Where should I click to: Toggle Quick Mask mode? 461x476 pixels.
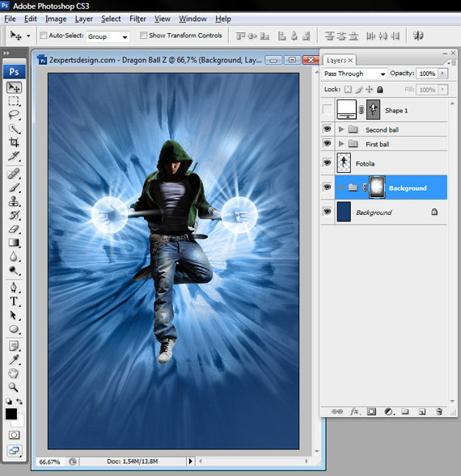pos(14,435)
